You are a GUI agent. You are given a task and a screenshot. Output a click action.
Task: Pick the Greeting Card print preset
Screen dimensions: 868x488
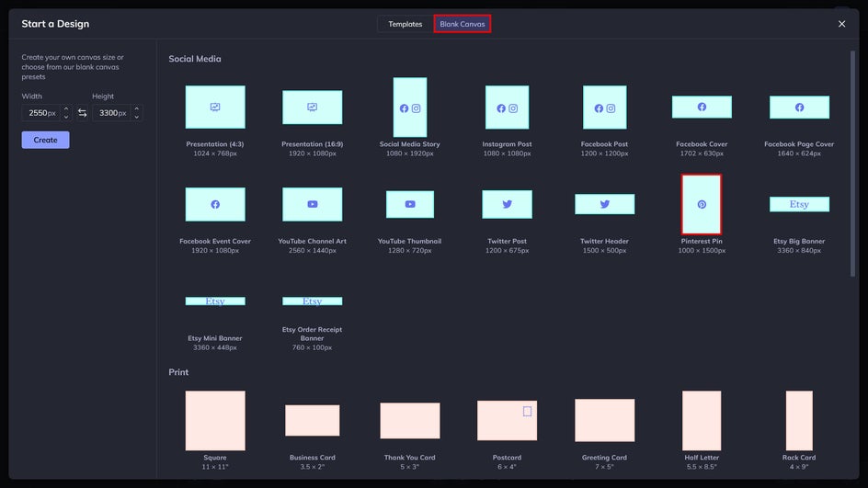click(604, 421)
